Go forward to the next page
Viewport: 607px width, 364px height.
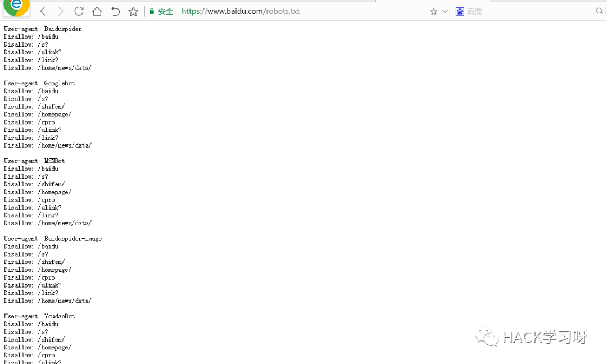coord(60,12)
